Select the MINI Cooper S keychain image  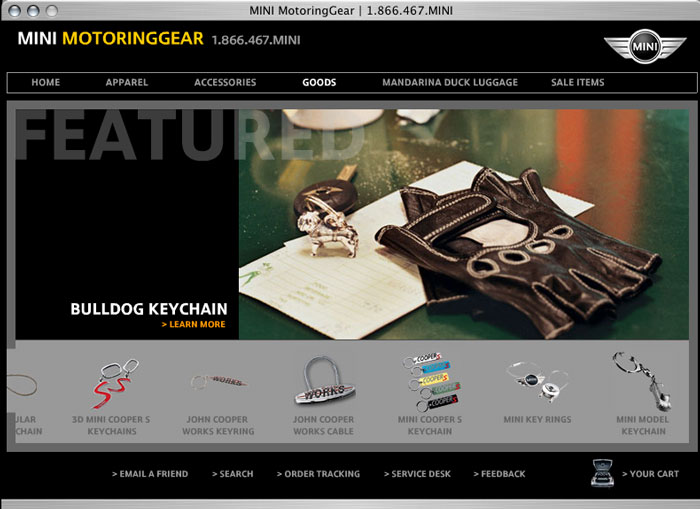(431, 382)
